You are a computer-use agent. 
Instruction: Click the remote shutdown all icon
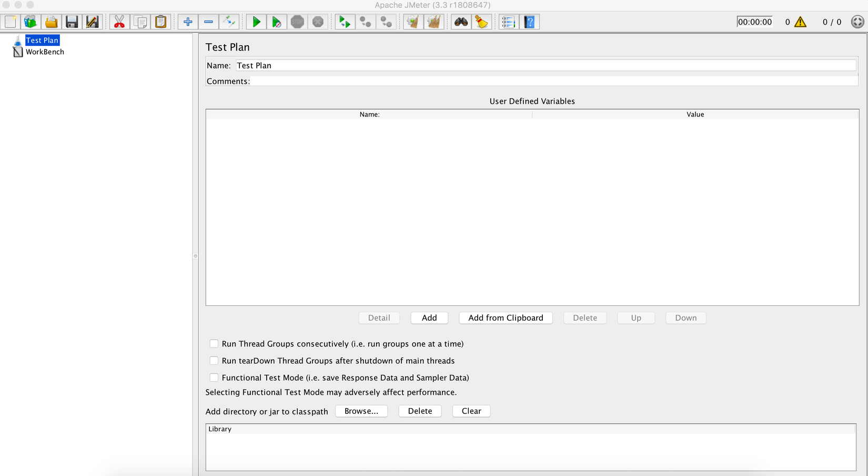[386, 22]
